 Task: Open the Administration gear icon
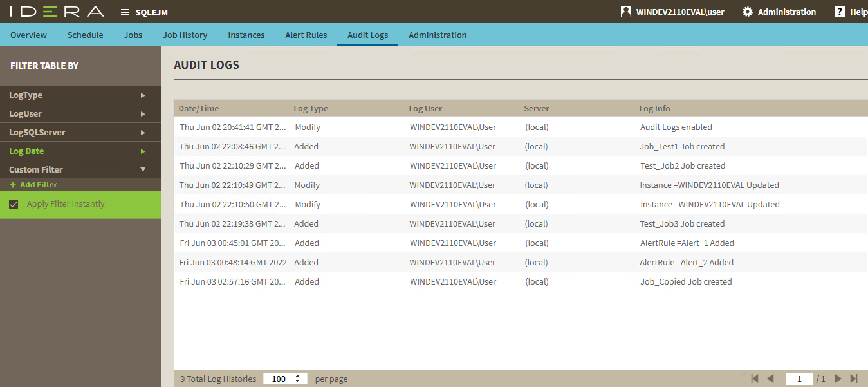tap(747, 12)
